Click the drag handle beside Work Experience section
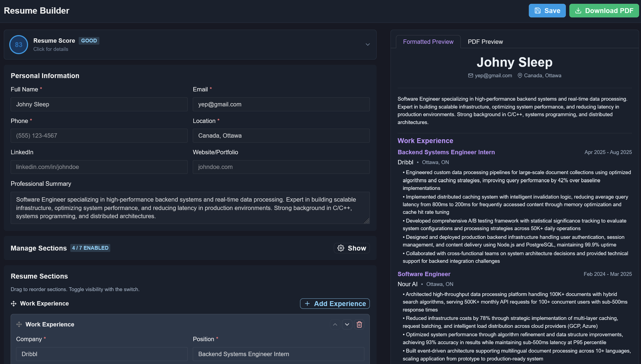The height and width of the screenshot is (364, 641). [13, 303]
